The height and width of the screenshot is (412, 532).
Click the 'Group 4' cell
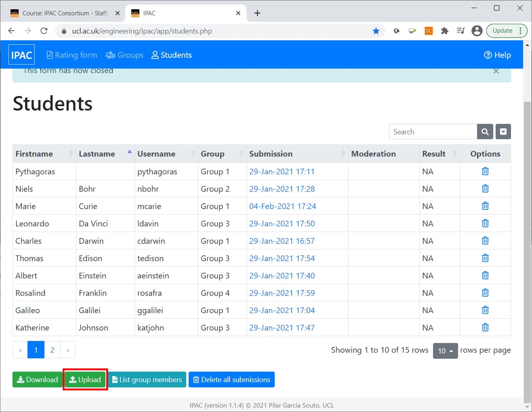click(x=222, y=293)
